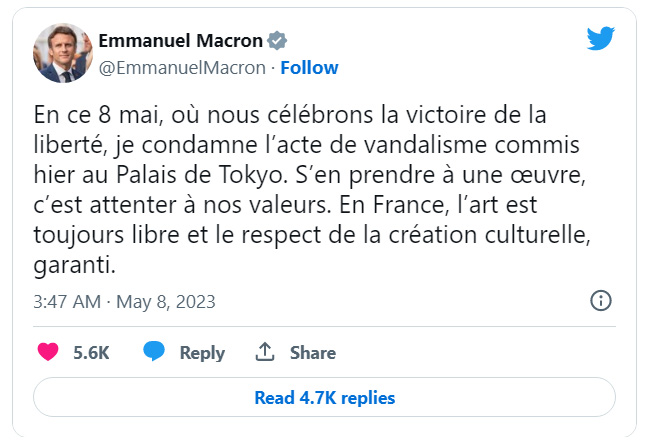Click the May 8, 2023 date
Screen dimensions: 646x447
point(169,301)
